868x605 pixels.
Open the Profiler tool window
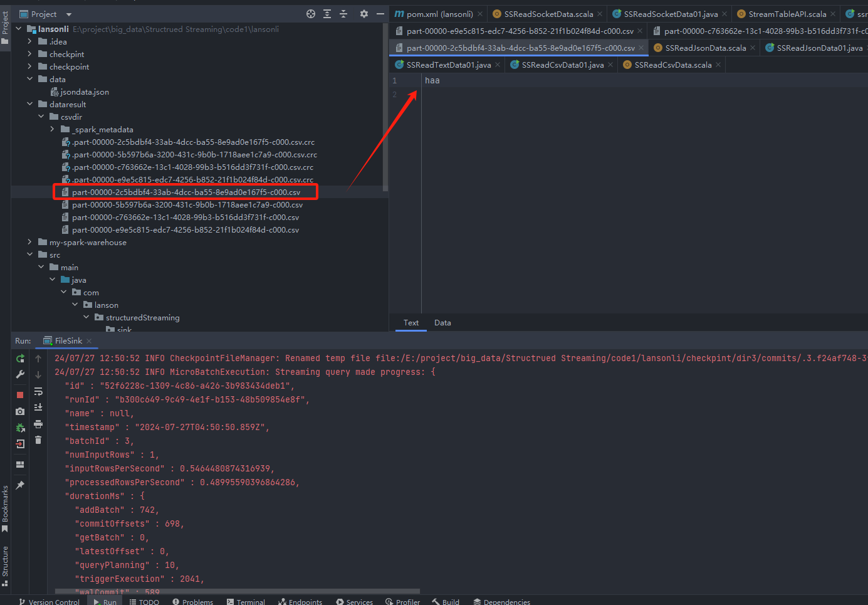point(402,601)
